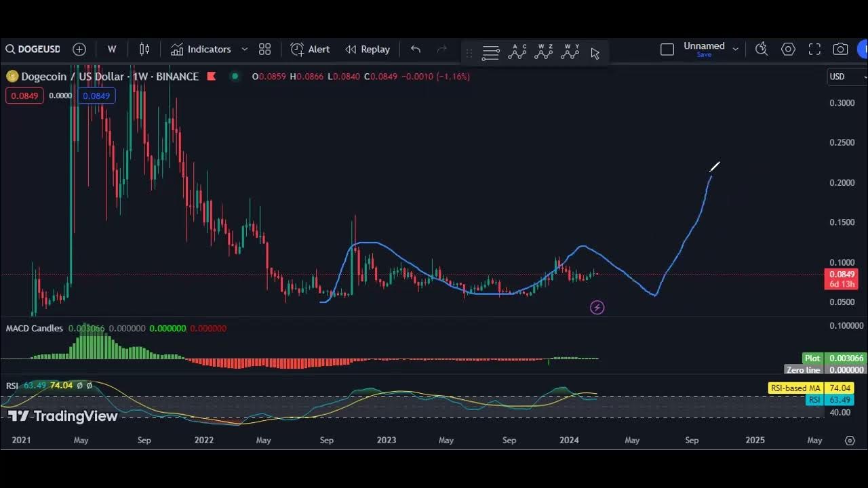Image resolution: width=868 pixels, height=488 pixels.
Task: Open the candlestick chart type selector
Action: pos(144,49)
